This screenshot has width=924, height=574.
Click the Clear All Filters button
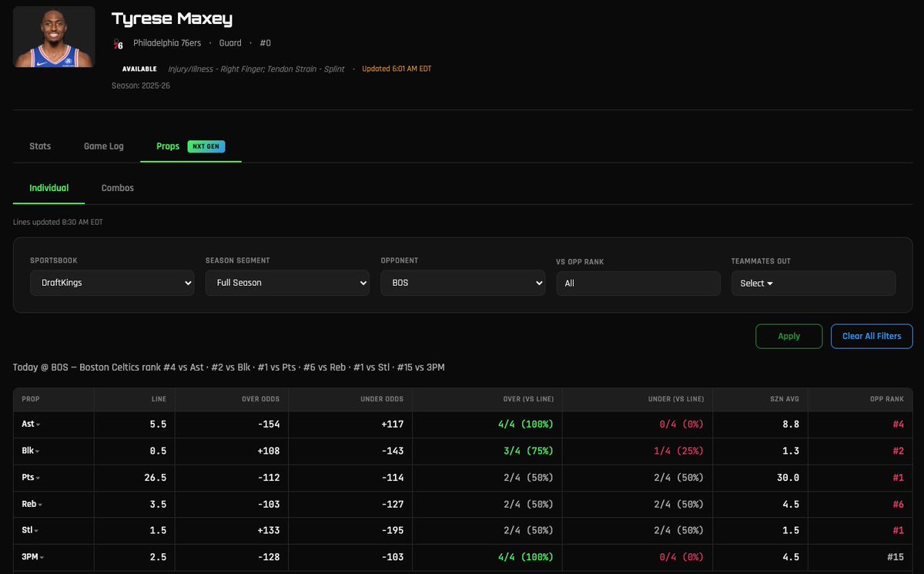tap(872, 336)
